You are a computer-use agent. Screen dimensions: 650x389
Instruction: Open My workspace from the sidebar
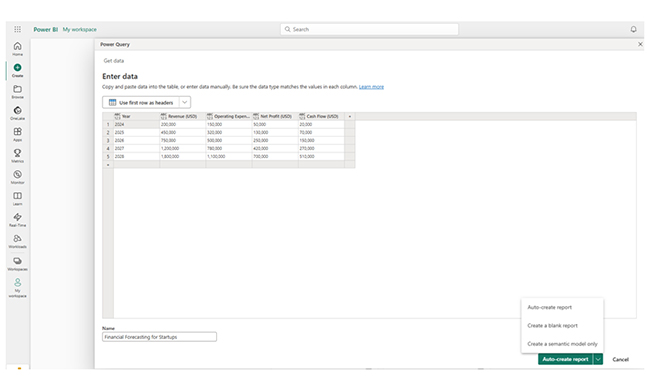pos(17,288)
